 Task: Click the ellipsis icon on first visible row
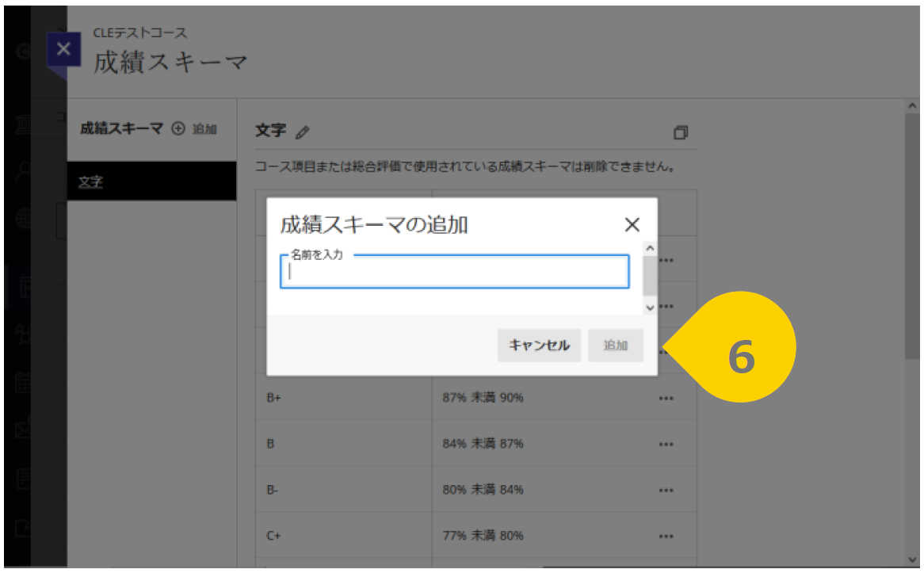666,261
